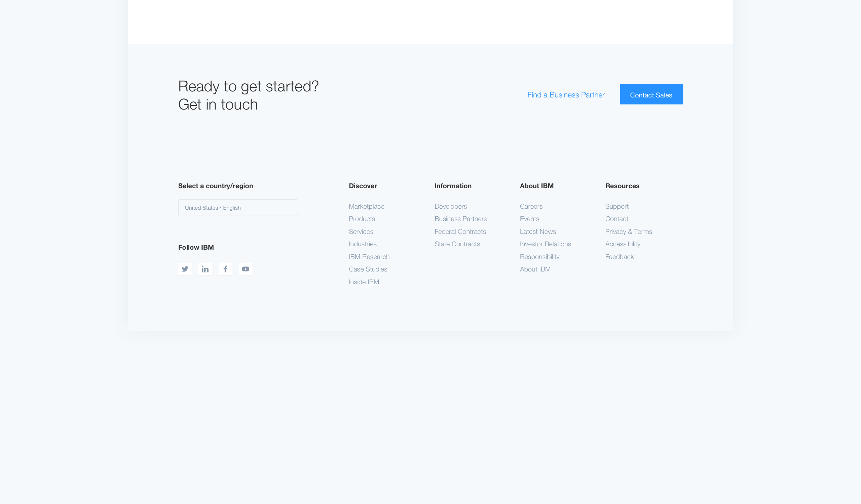Image resolution: width=861 pixels, height=504 pixels.
Task: Click the Information column heading
Action: point(453,186)
